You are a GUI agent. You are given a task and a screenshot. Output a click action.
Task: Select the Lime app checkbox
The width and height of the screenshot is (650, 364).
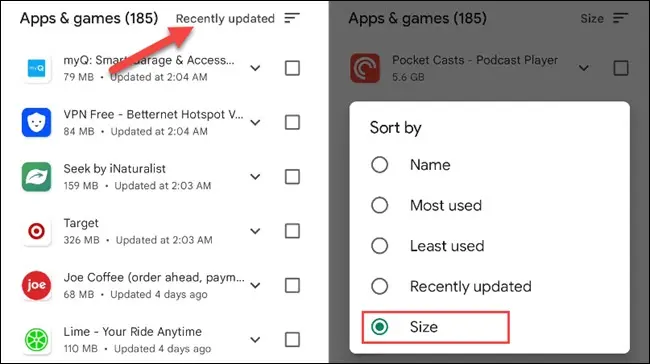[x=292, y=340]
